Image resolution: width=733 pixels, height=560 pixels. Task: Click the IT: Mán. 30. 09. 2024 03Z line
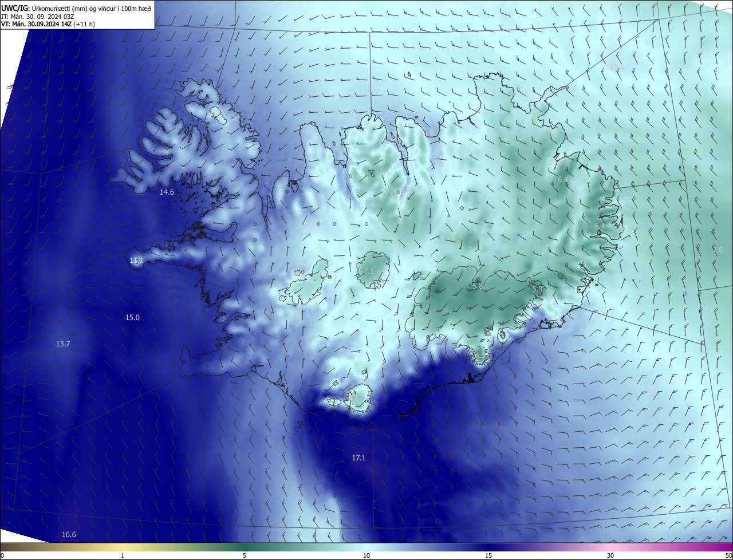[39, 17]
